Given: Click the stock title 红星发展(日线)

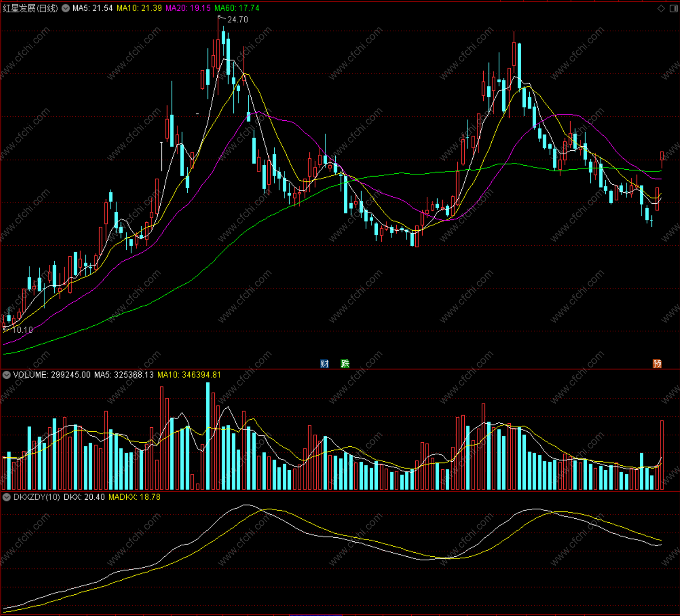Looking at the screenshot, I should [30, 8].
